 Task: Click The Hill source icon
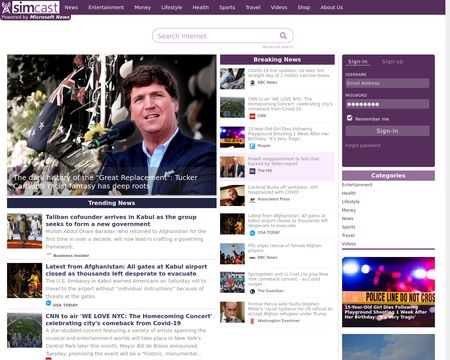tap(252, 171)
